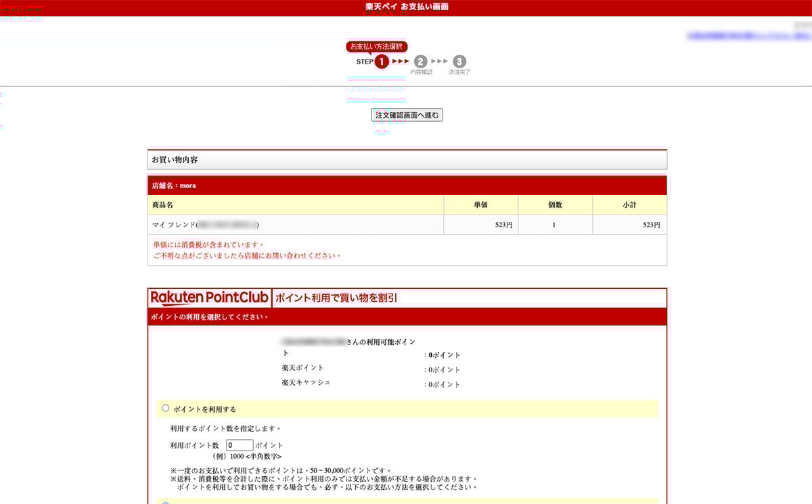This screenshot has height=504, width=812.
Task: Click the step 1 circle icon
Action: (382, 62)
